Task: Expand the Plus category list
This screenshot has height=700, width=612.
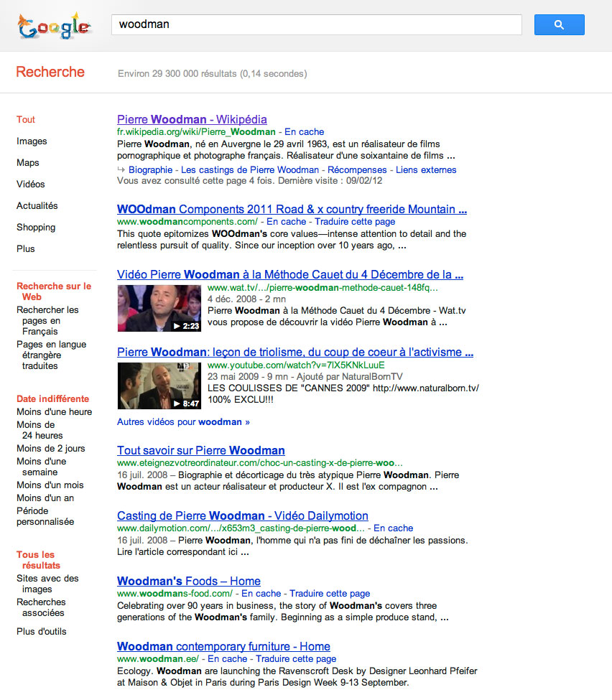Action: 26,249
